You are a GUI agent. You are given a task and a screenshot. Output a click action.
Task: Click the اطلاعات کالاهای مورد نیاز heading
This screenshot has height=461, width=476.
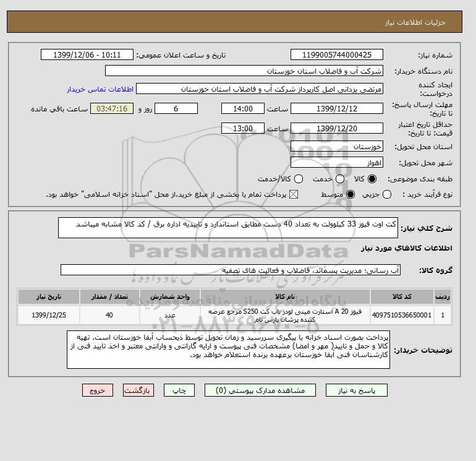[x=407, y=248]
